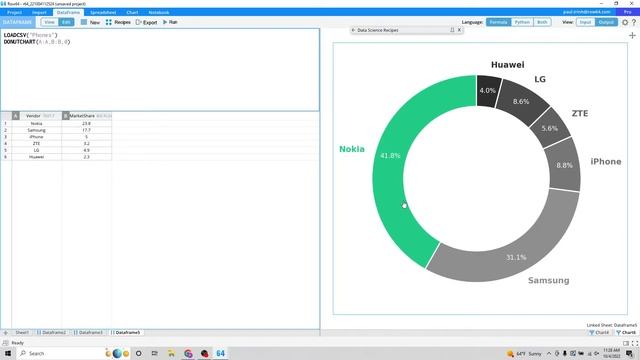Click the New dataframe icon
Viewport: 640px width, 360px height.
pos(84,22)
